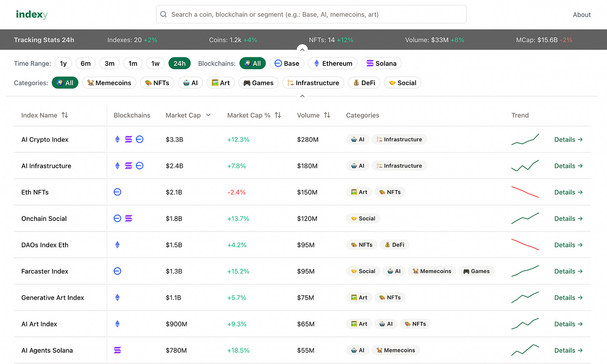Click Base icon in Eth NFTs row
Viewport: 607px width, 364px height.
[x=118, y=192]
